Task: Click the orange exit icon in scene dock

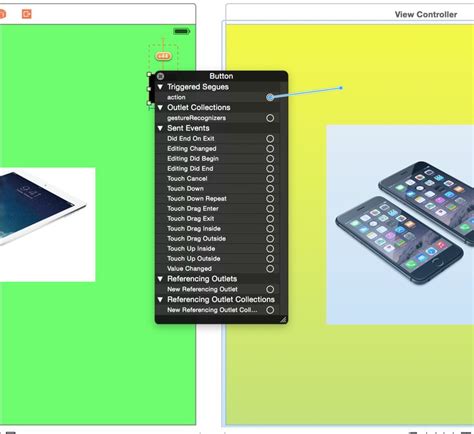Action: pos(27,14)
